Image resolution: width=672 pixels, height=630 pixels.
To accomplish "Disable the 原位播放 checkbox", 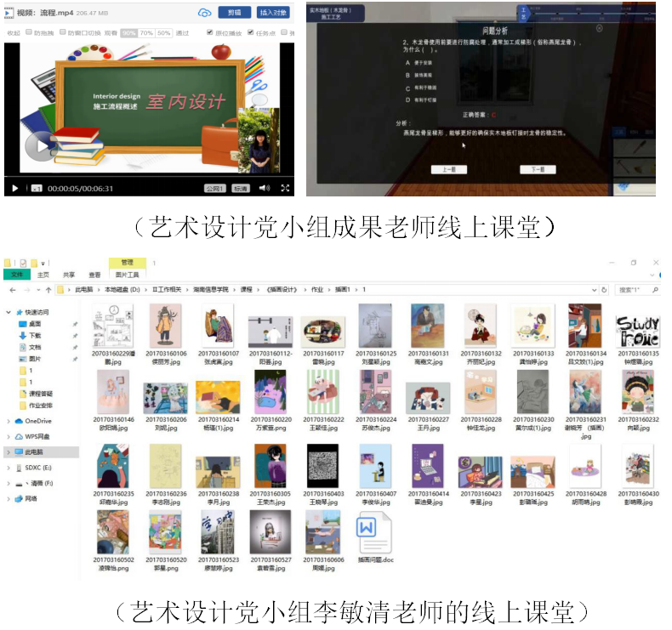I will [209, 32].
